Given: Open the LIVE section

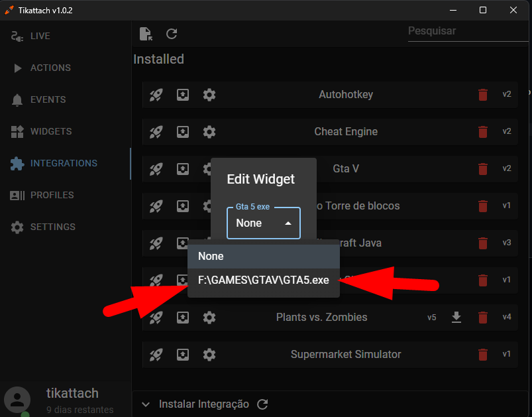Looking at the screenshot, I should pyautogui.click(x=65, y=36).
